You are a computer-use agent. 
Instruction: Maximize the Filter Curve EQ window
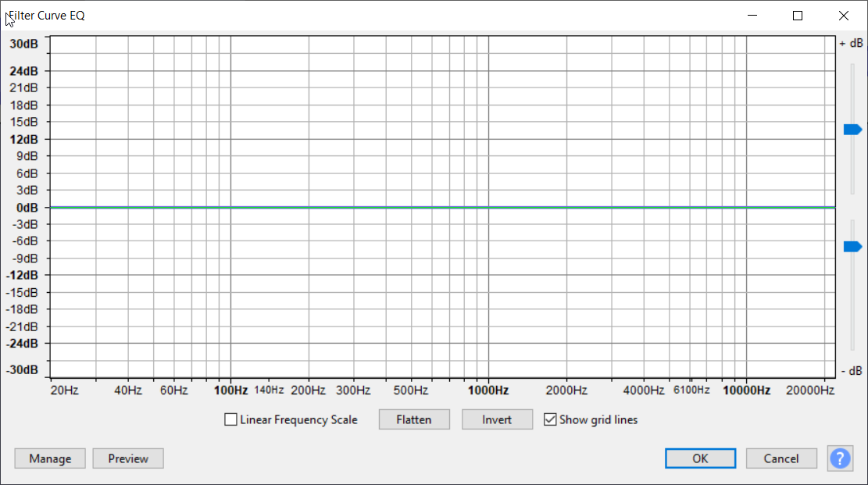tap(798, 16)
